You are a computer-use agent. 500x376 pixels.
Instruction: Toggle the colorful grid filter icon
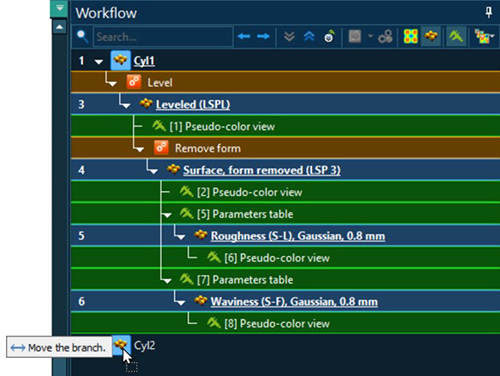click(411, 36)
